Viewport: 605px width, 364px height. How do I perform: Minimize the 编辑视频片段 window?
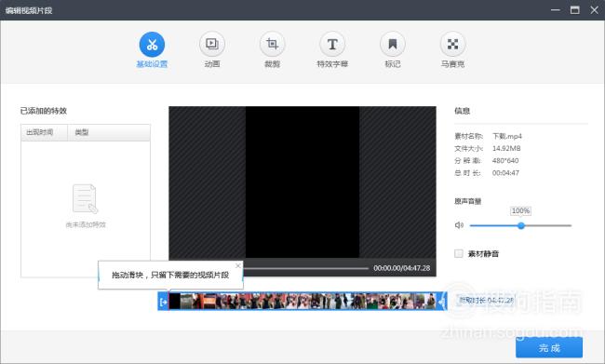pyautogui.click(x=556, y=10)
